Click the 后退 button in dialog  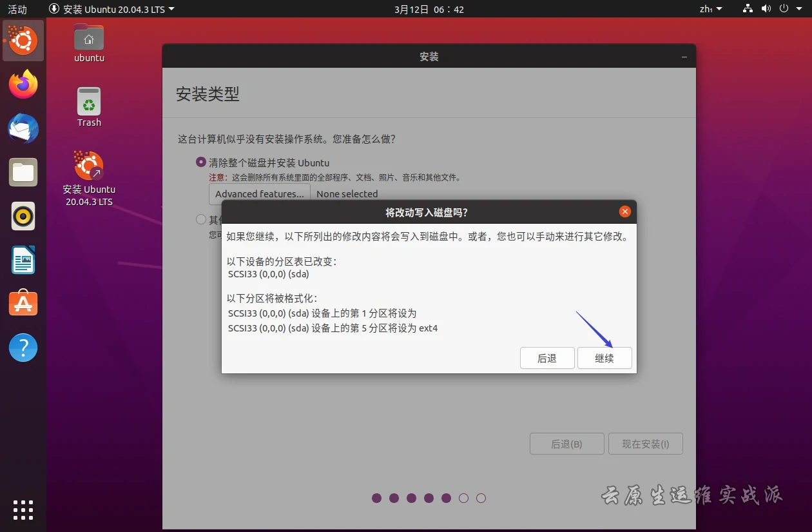547,358
